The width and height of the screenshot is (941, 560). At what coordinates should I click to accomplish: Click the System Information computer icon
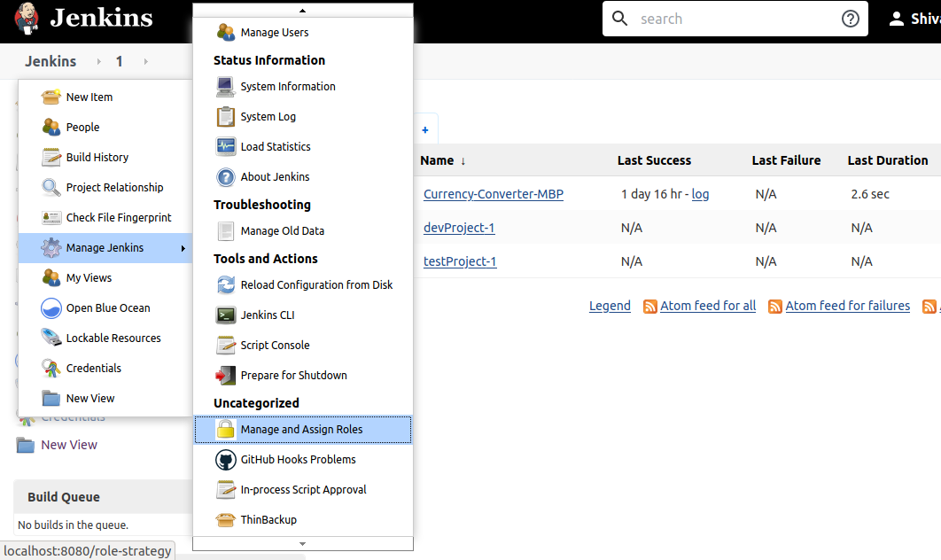[226, 87]
